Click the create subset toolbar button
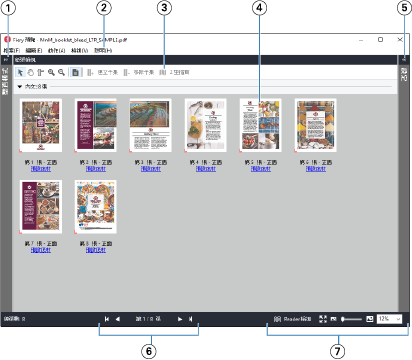 coord(102,72)
